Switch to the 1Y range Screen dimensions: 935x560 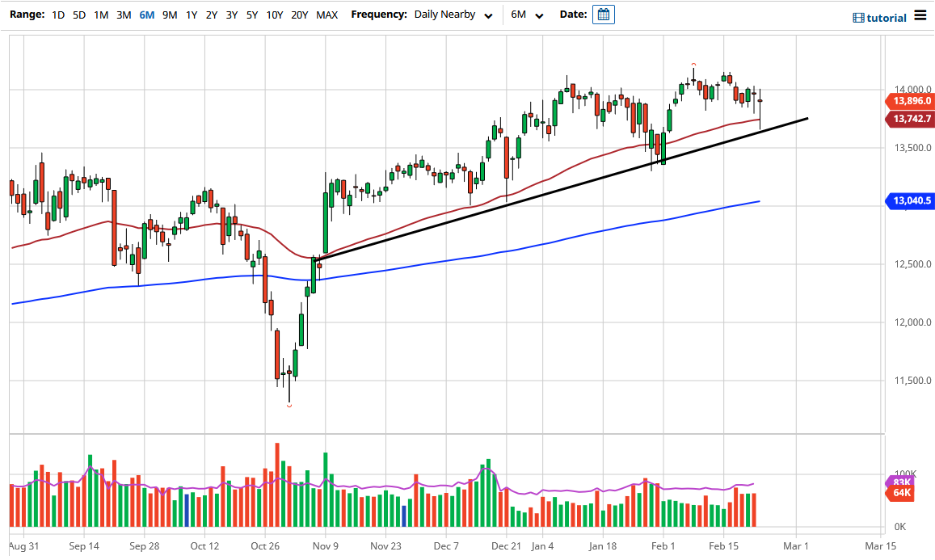pyautogui.click(x=190, y=14)
